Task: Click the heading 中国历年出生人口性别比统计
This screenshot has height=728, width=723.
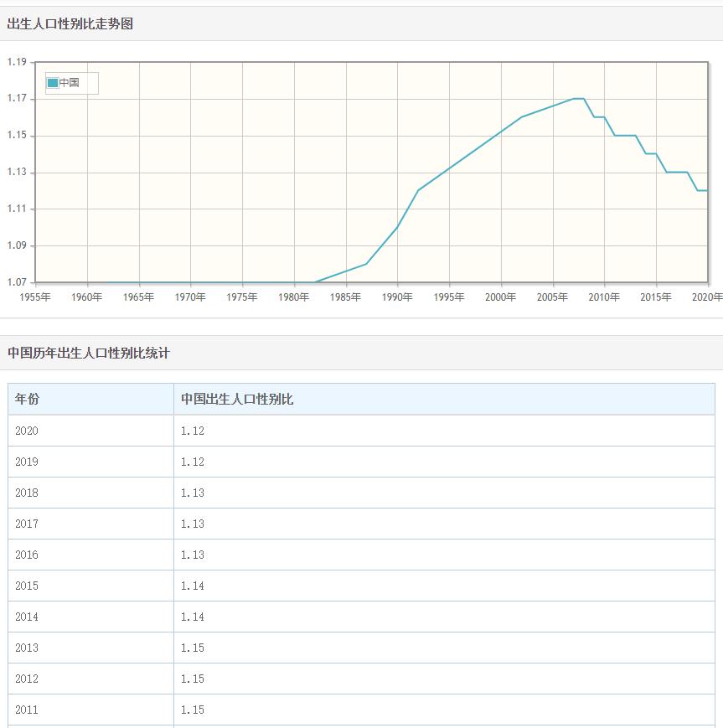Action: click(89, 353)
